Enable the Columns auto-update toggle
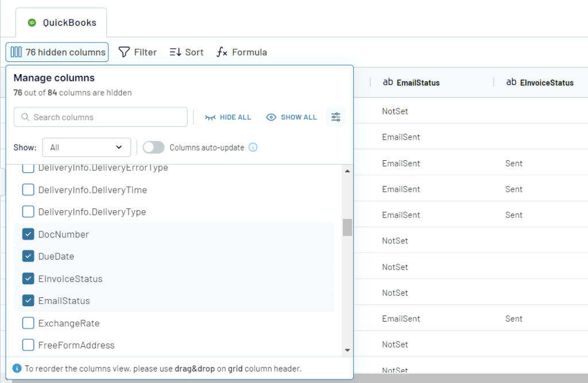Image resolution: width=588 pixels, height=383 pixels. [x=153, y=147]
